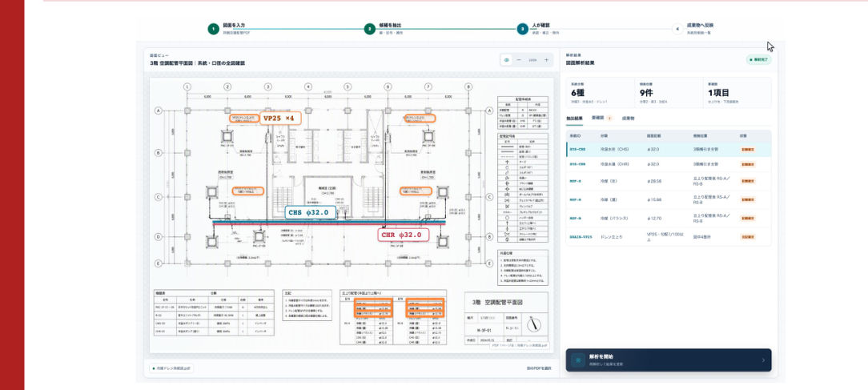Click the status badge in the CHS row

pyautogui.click(x=747, y=150)
